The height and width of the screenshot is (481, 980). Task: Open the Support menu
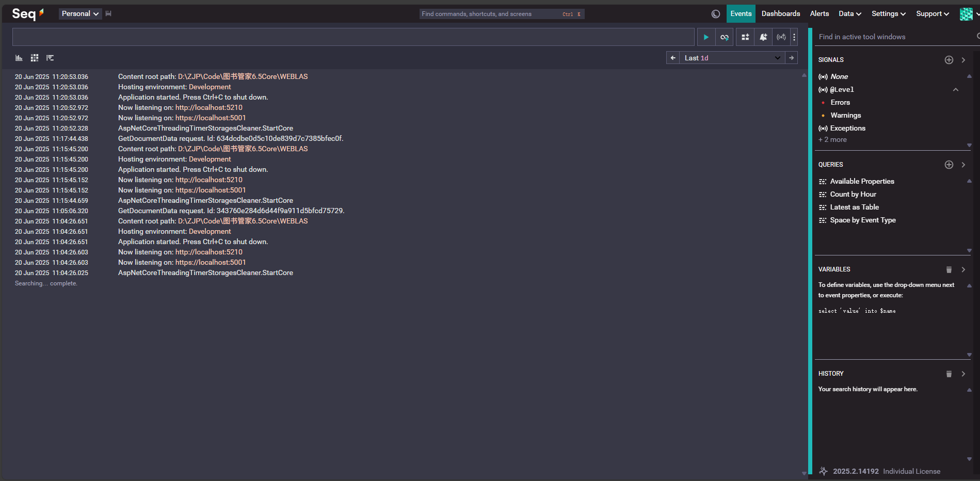pos(933,14)
